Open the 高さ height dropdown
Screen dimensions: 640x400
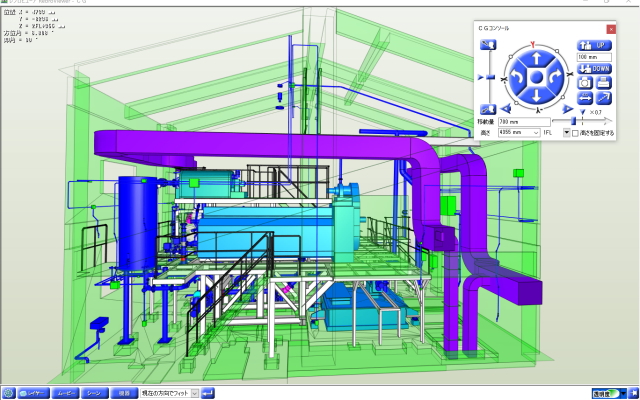pos(536,132)
